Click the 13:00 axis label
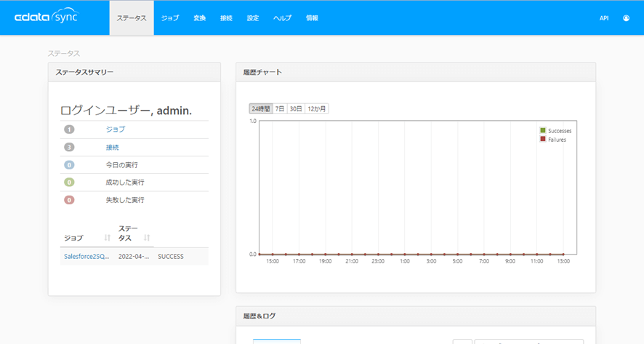The width and height of the screenshot is (644, 344). tap(563, 261)
